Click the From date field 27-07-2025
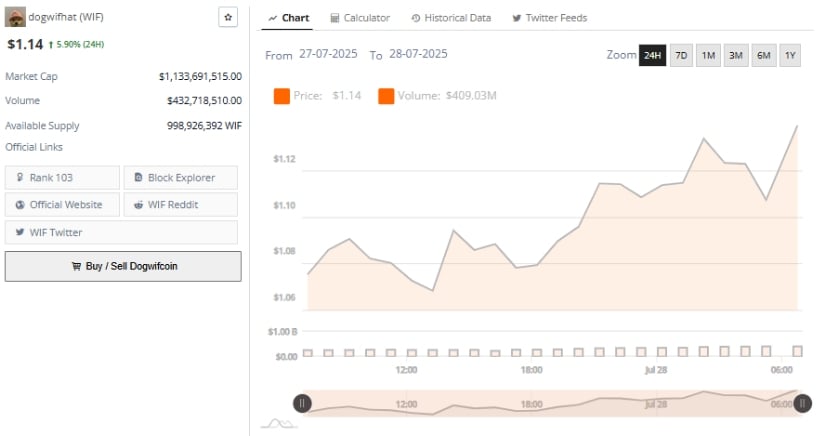 pos(328,54)
